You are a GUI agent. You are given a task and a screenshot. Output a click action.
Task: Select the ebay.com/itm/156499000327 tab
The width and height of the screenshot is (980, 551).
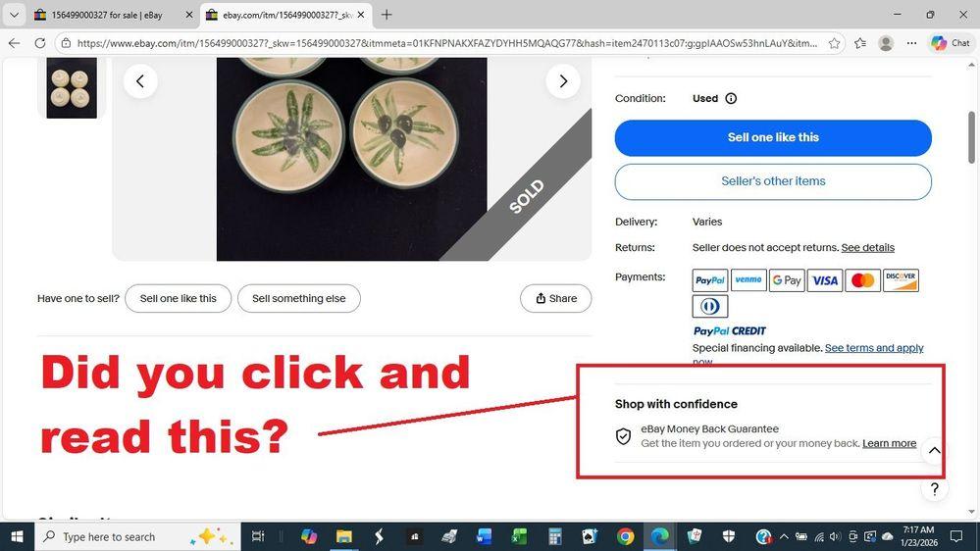[x=282, y=15]
